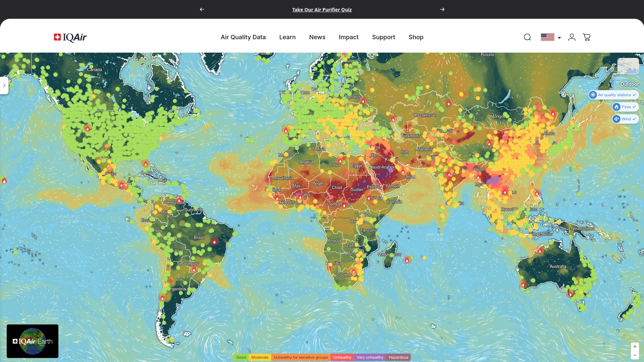Open the user account icon

click(x=572, y=37)
